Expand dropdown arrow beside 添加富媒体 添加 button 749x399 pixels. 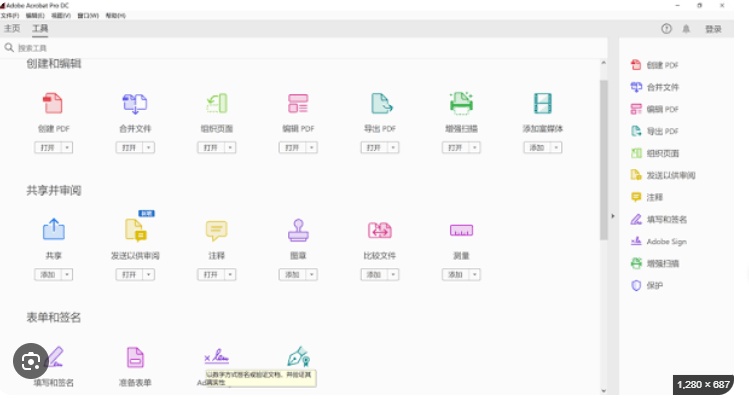tap(556, 148)
